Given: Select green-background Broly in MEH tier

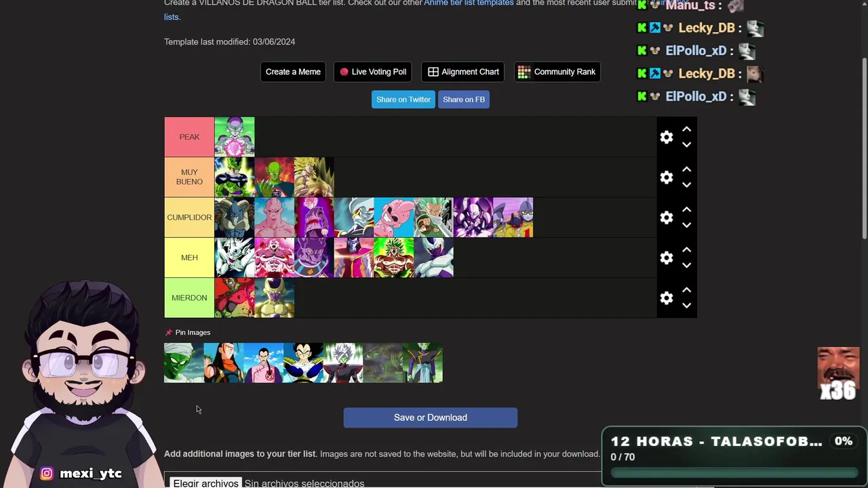Looking at the screenshot, I should click(394, 258).
